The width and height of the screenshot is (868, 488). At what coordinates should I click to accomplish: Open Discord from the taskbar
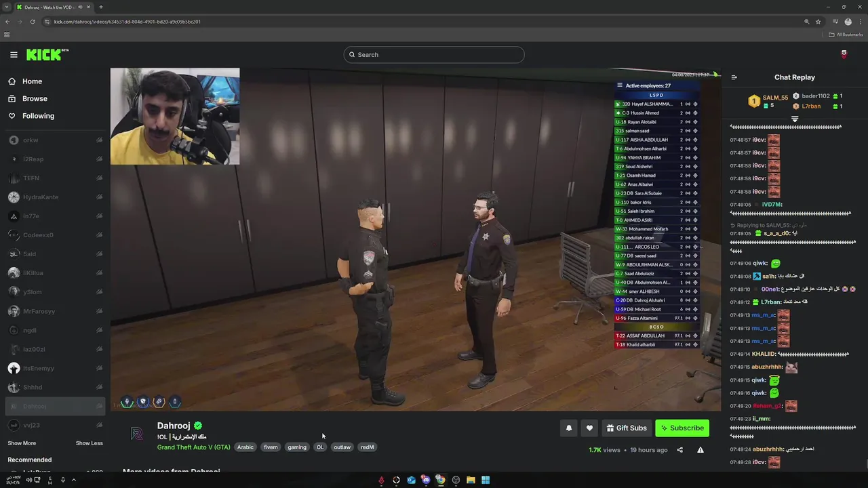click(x=425, y=480)
